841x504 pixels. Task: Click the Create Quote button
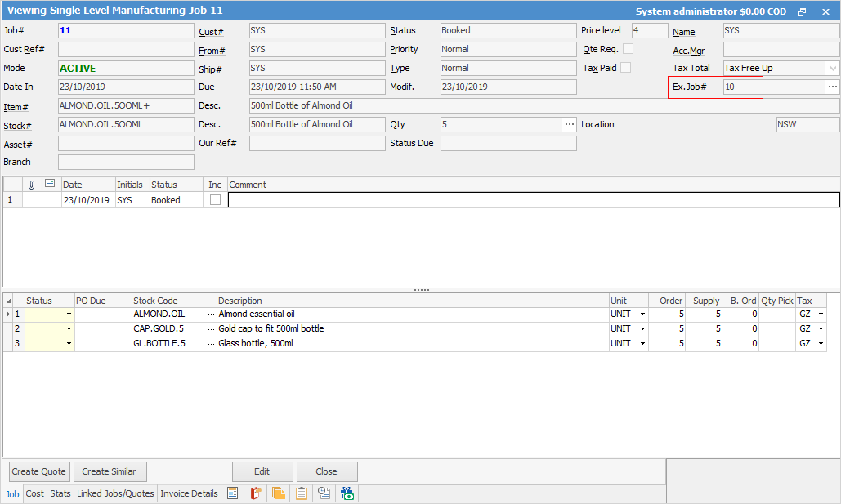[38, 471]
